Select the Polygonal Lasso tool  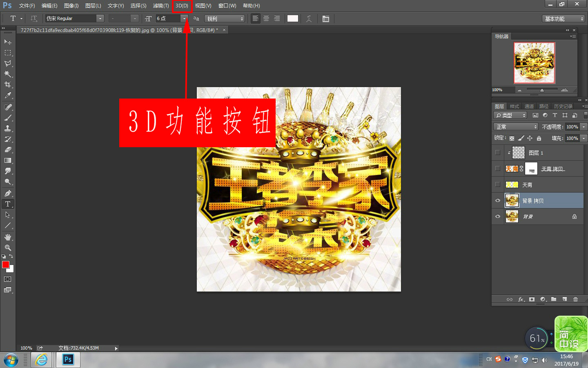(x=8, y=63)
